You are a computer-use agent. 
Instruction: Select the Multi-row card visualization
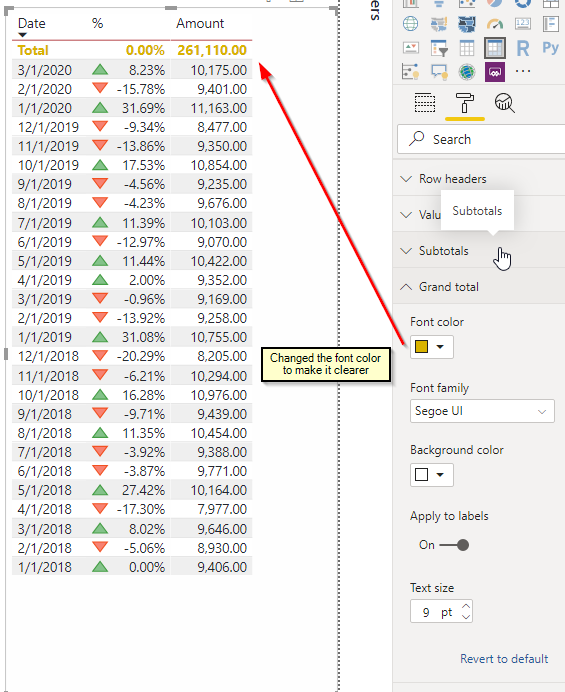pyautogui.click(x=550, y=23)
